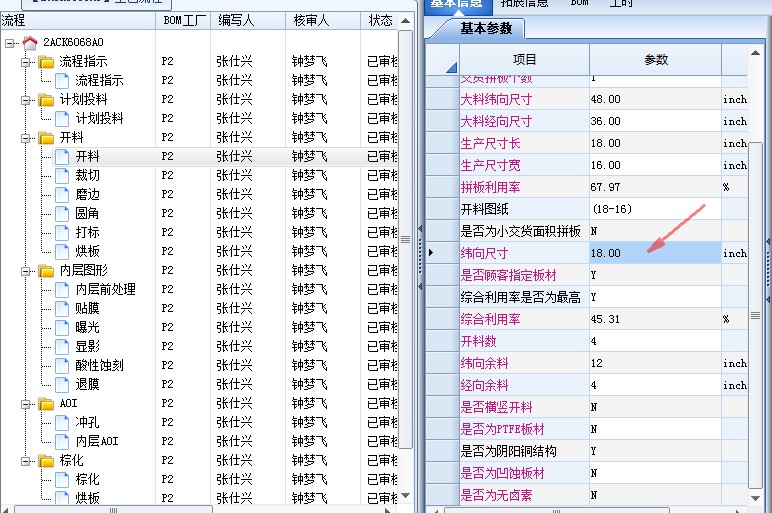772x513 pixels.
Task: Click the 流程 column header
Action: click(x=78, y=20)
